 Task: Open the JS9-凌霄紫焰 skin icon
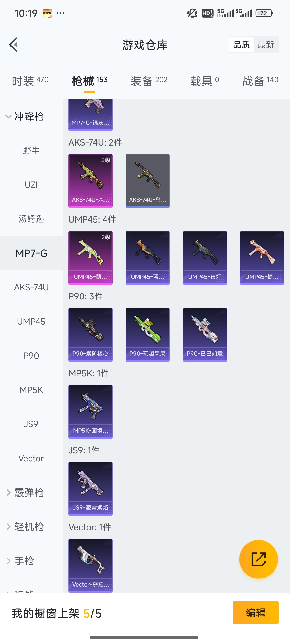click(91, 488)
